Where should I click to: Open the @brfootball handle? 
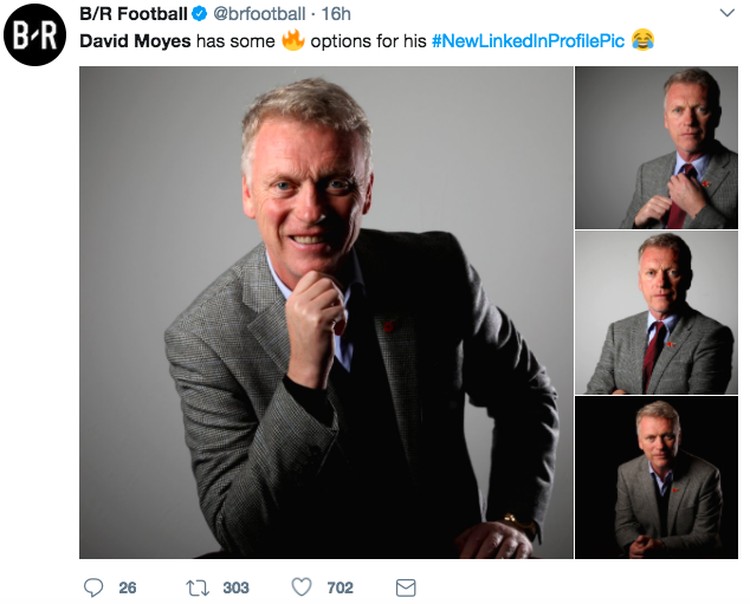coord(259,14)
